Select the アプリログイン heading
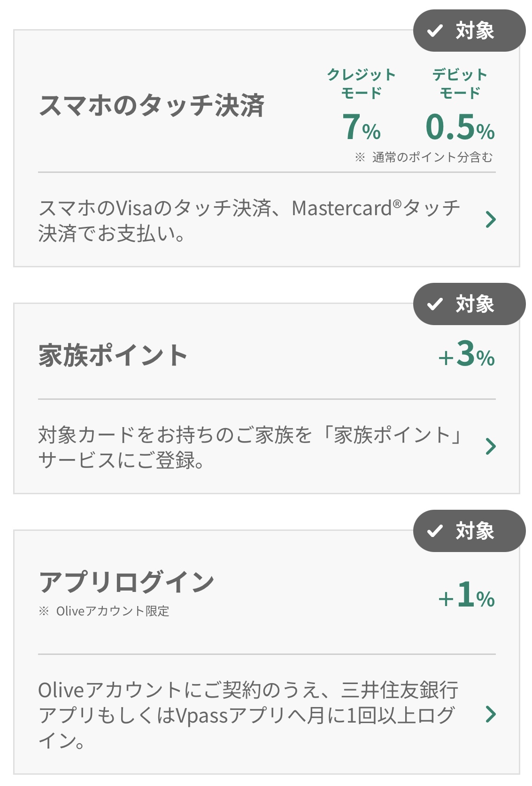532x786 pixels. click(x=127, y=582)
